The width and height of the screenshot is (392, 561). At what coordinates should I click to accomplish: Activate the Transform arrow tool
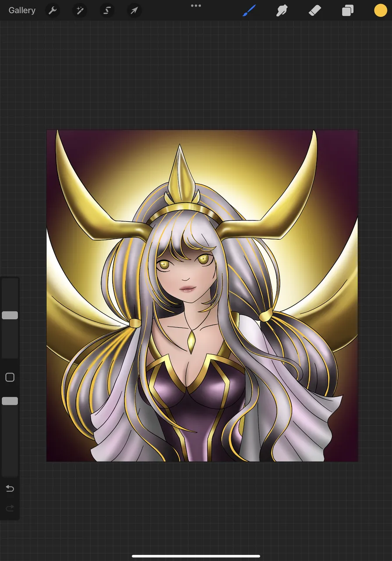pyautogui.click(x=134, y=11)
